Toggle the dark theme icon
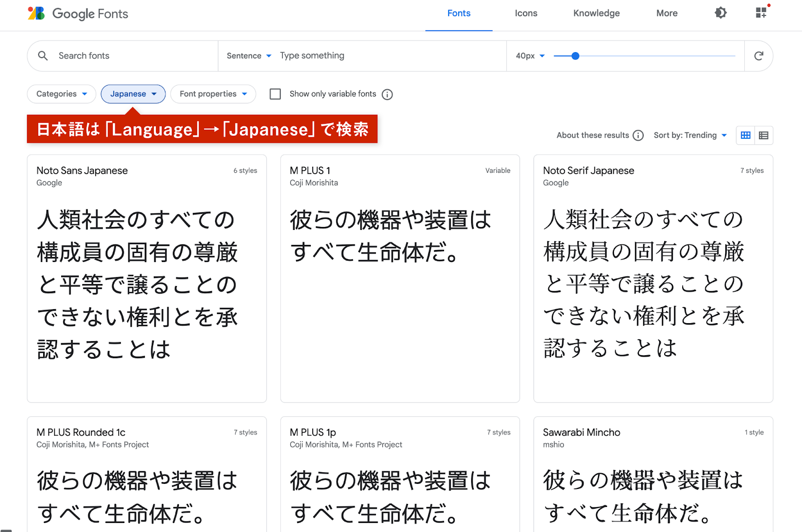 720,13
